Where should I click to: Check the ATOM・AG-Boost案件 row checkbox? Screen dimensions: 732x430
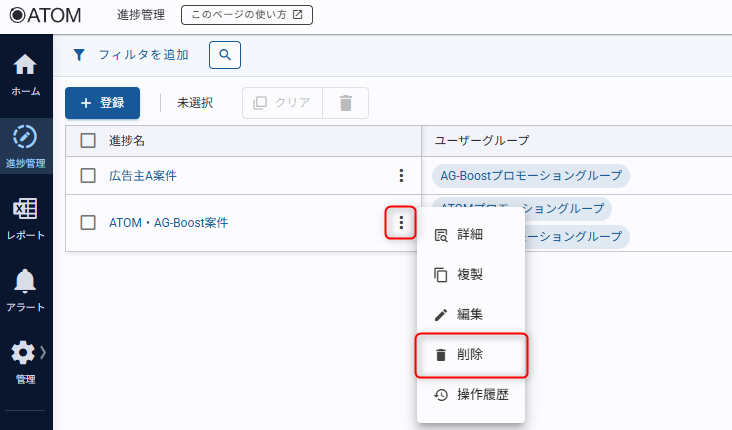(x=88, y=223)
